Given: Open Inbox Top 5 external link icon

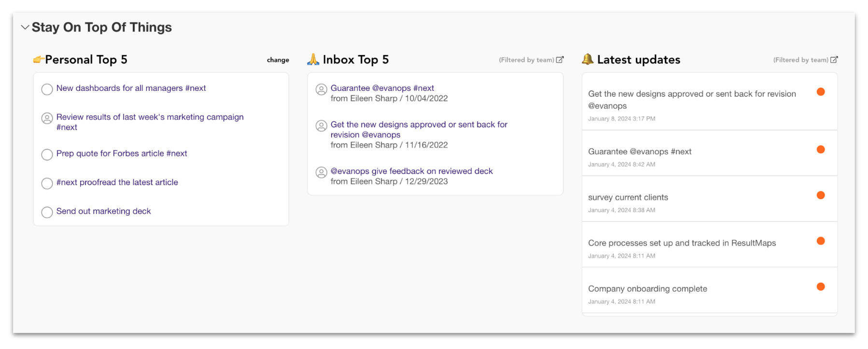Looking at the screenshot, I should 560,60.
